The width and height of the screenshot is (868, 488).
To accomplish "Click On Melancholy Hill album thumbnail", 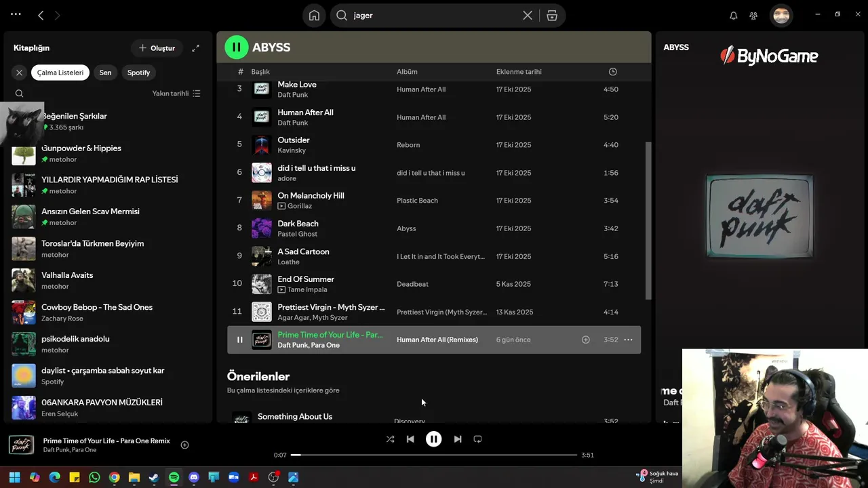I will pyautogui.click(x=262, y=201).
